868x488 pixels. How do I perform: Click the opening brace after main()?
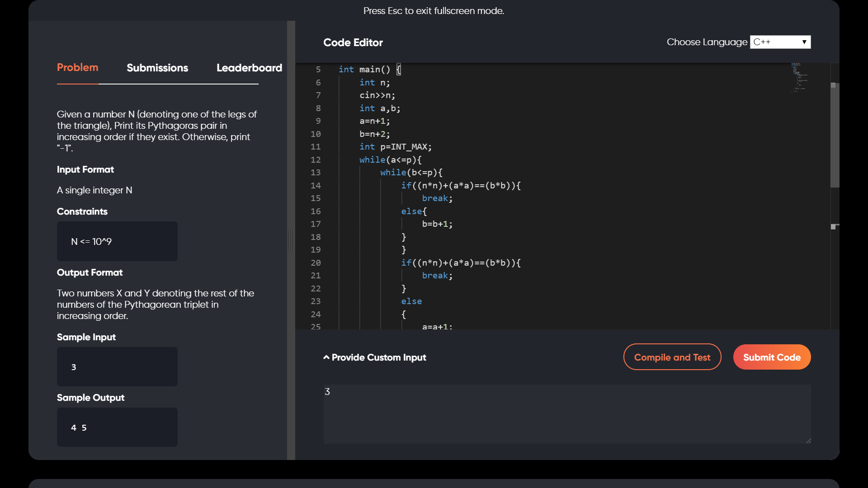399,70
